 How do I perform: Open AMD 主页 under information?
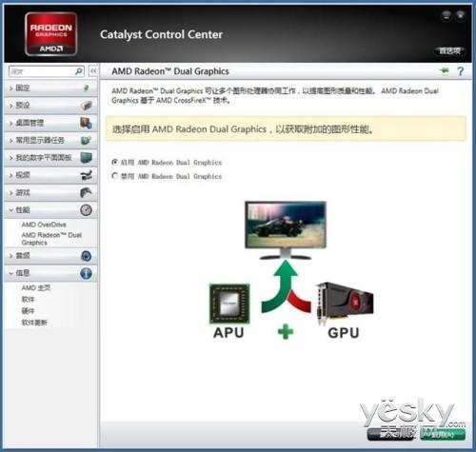coord(36,287)
